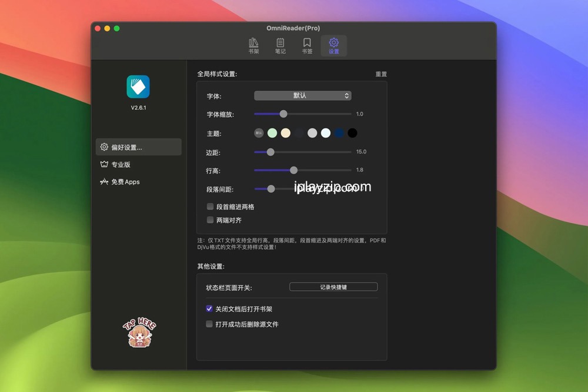Click the red close window button
588x392 pixels.
coord(98,28)
